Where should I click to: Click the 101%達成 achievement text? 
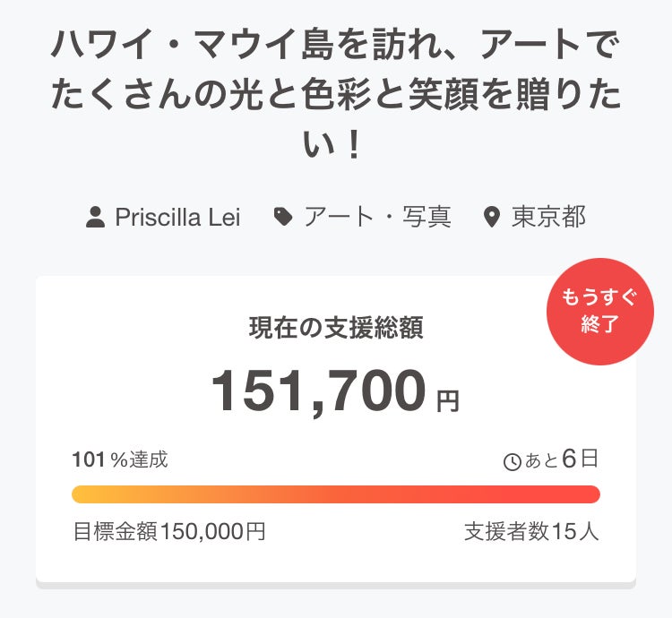(x=119, y=460)
